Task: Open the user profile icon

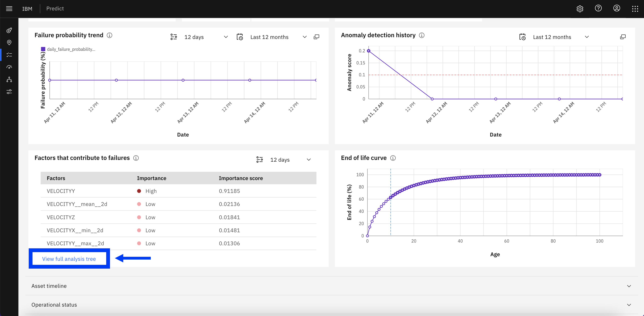Action: (x=617, y=8)
